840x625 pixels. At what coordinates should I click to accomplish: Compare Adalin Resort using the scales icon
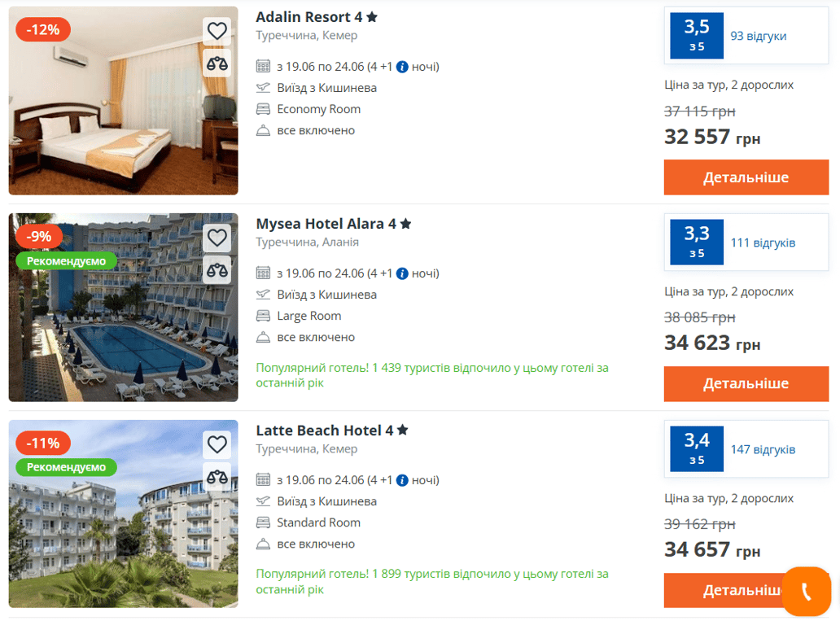pos(217,63)
